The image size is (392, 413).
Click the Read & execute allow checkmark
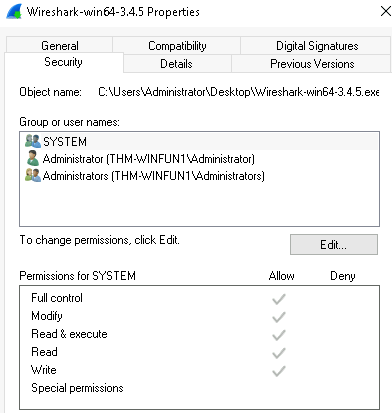click(279, 335)
